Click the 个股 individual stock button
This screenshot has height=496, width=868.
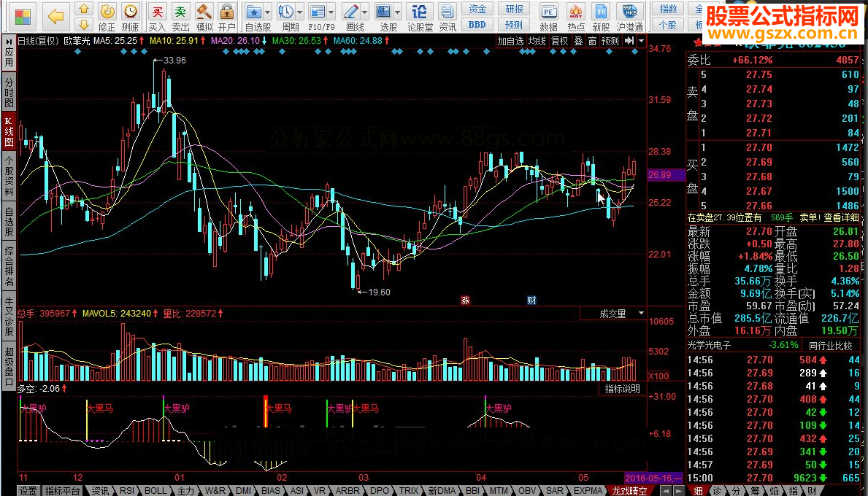[x=668, y=25]
